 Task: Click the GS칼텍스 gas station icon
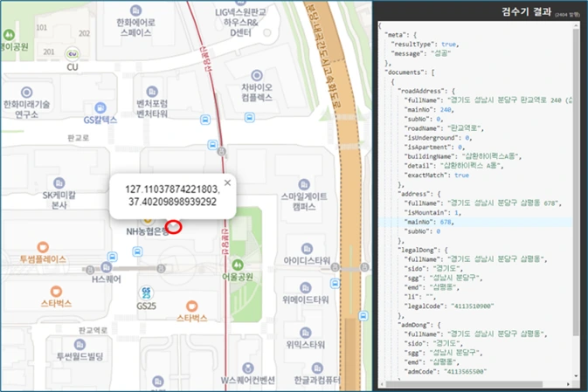coord(100,108)
